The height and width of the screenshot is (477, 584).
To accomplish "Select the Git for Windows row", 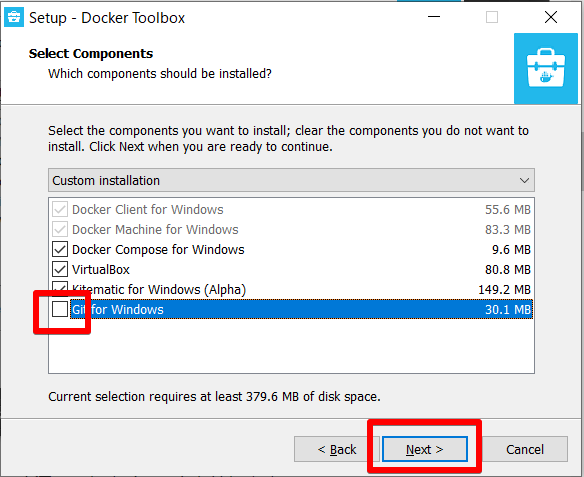I will click(301, 309).
